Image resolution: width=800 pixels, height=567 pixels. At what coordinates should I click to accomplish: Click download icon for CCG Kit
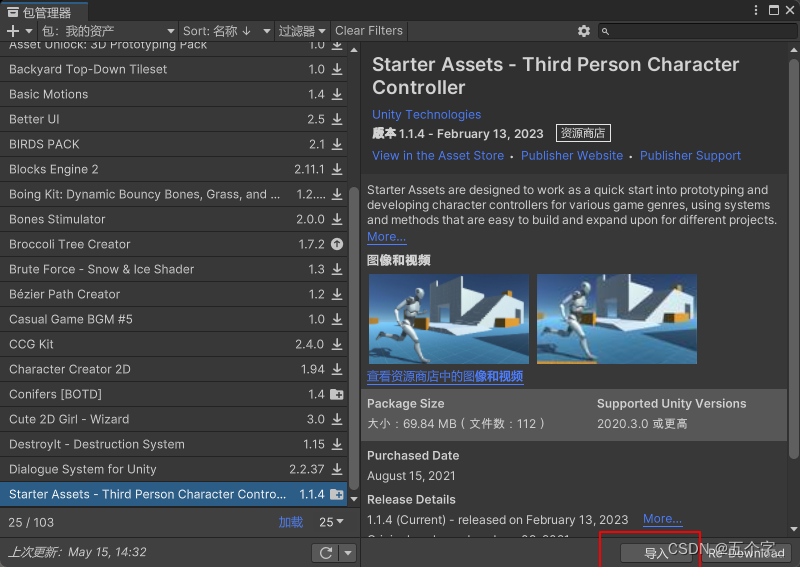(337, 344)
